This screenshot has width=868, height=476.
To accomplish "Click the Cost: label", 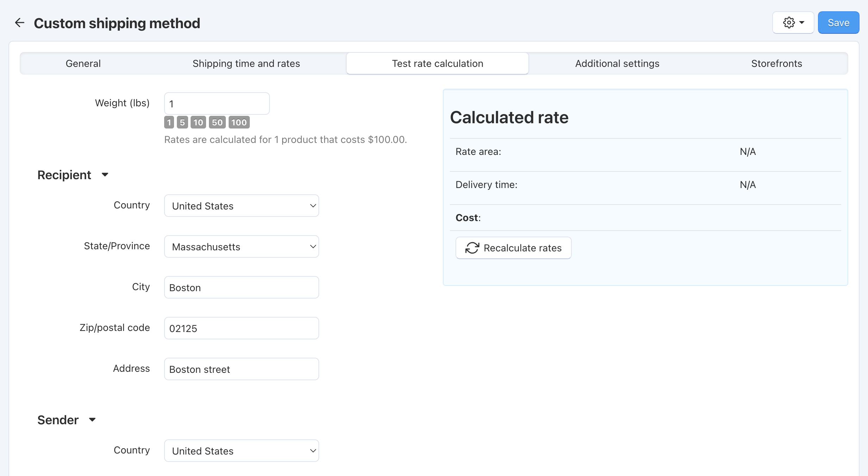I will (x=468, y=218).
